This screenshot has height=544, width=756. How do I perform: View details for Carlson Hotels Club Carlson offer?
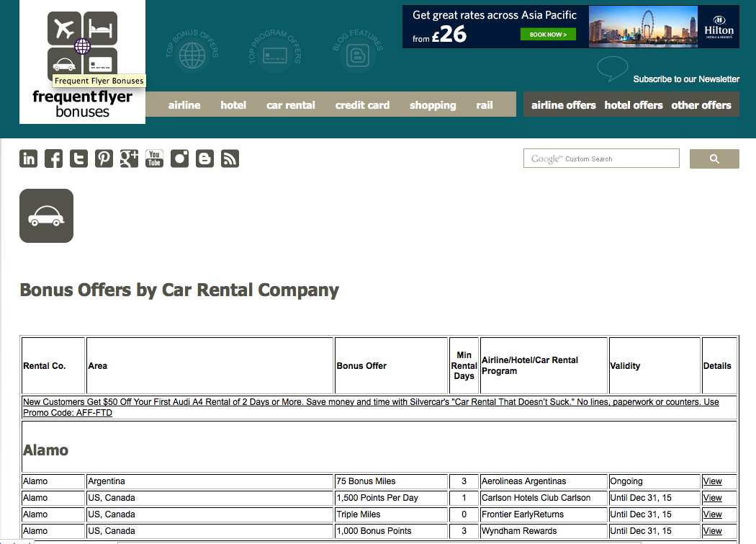pos(712,498)
